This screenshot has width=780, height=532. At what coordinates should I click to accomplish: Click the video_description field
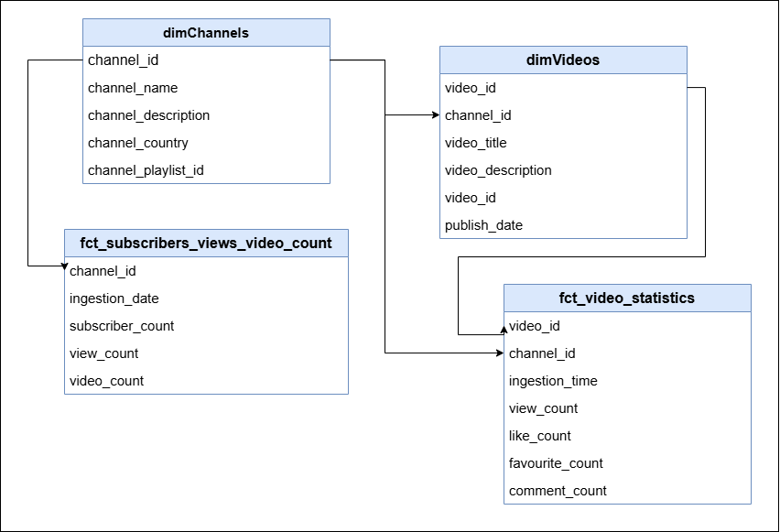point(563,169)
